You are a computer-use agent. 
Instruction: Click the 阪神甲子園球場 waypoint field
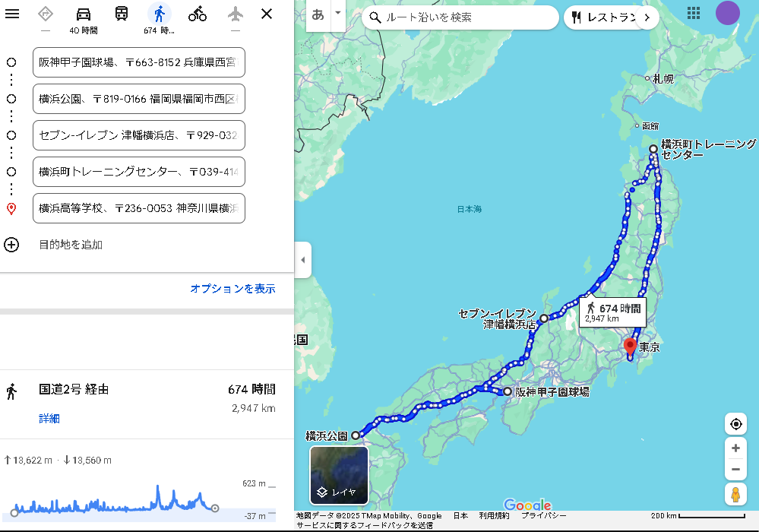coord(139,62)
